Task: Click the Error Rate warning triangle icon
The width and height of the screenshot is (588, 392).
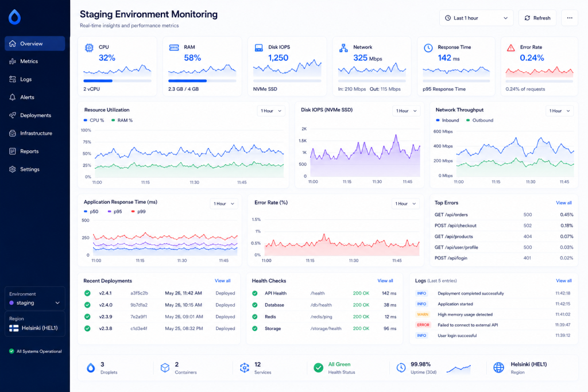Action: click(510, 48)
